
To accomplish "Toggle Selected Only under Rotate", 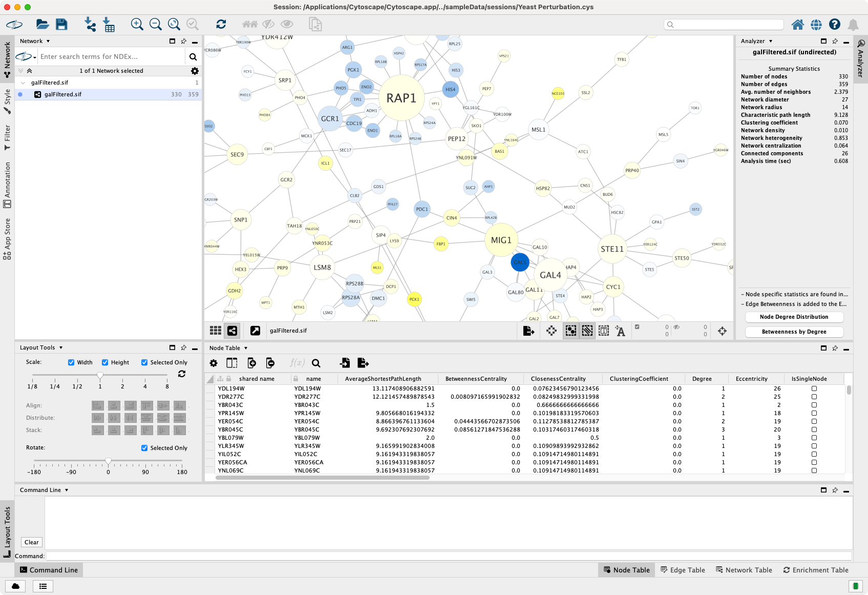I will pyautogui.click(x=144, y=448).
